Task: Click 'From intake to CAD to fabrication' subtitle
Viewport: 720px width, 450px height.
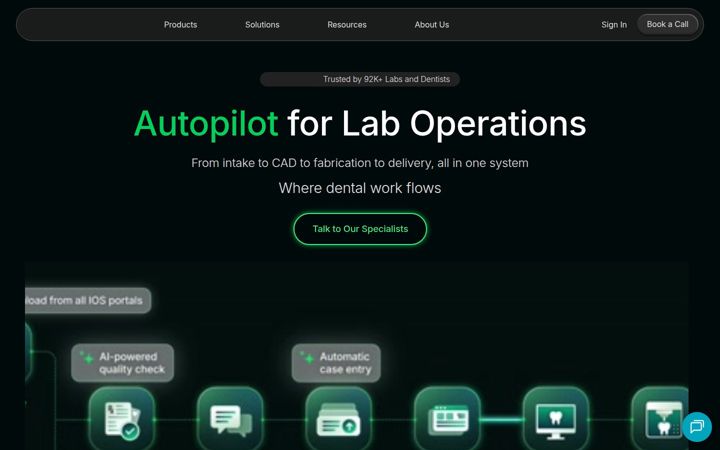Action: (x=360, y=163)
